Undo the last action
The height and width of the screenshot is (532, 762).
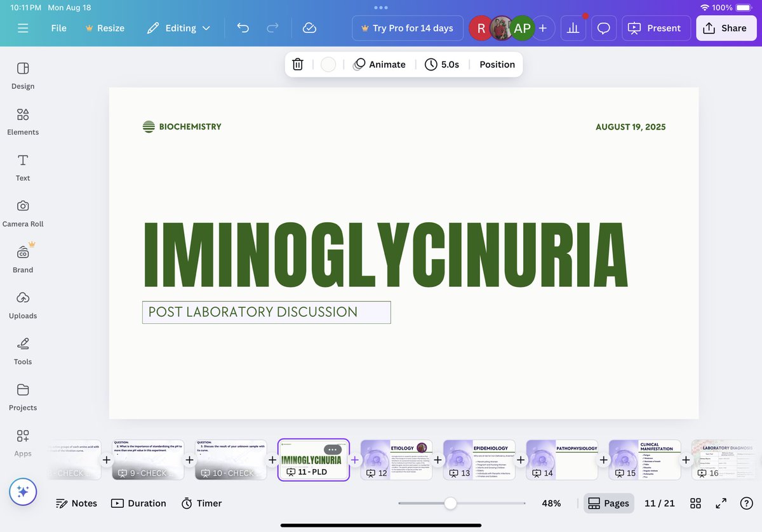tap(243, 28)
